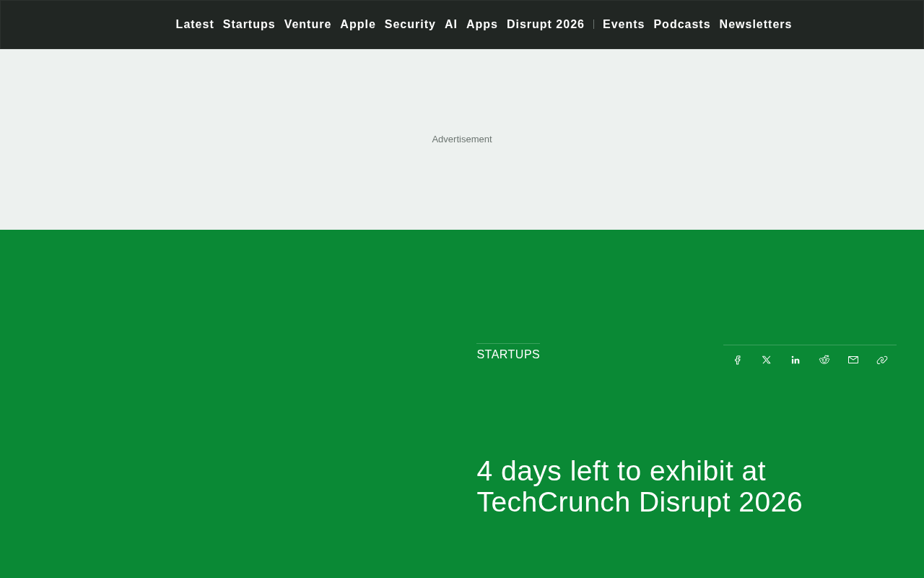The height and width of the screenshot is (578, 924).
Task: Open the Venture section
Action: point(308,25)
